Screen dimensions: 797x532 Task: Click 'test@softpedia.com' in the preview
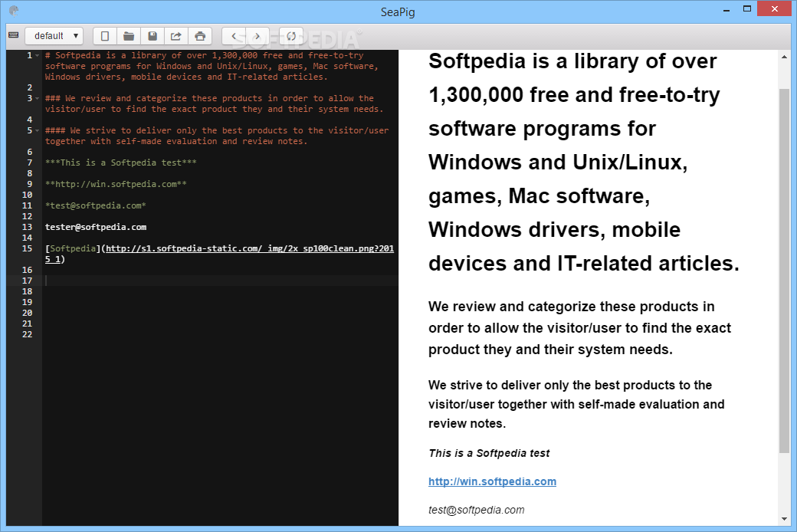point(476,510)
